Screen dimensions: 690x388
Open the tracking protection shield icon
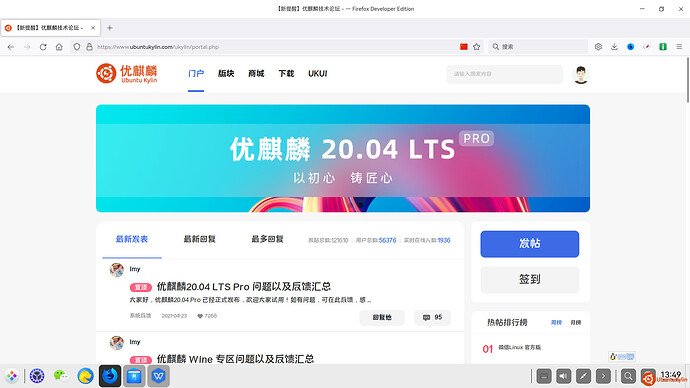77,47
